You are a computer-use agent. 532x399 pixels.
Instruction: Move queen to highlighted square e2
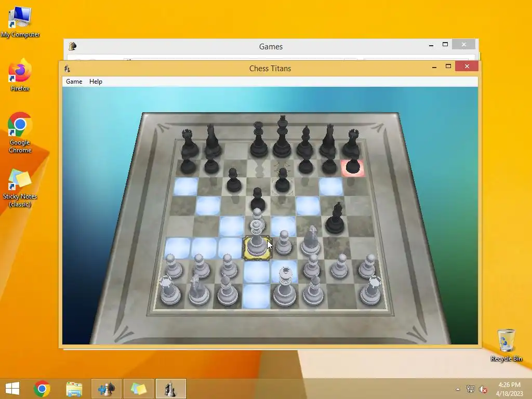pyautogui.click(x=284, y=271)
